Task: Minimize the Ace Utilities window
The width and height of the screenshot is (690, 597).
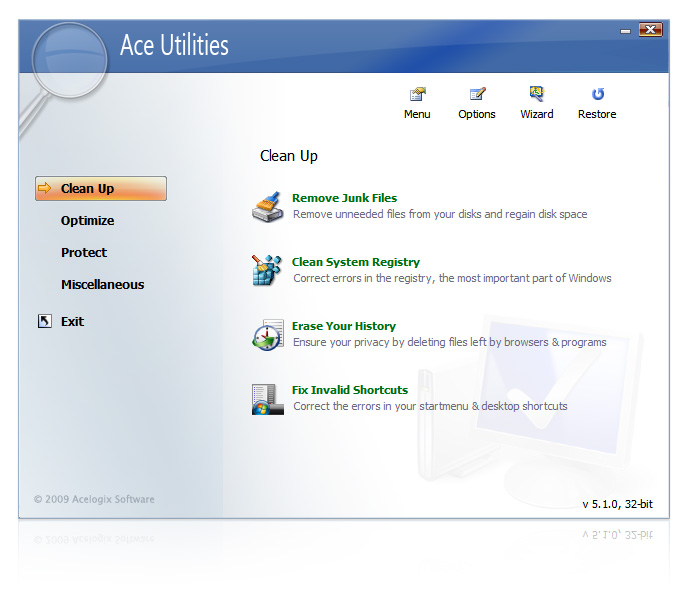Action: [626, 31]
